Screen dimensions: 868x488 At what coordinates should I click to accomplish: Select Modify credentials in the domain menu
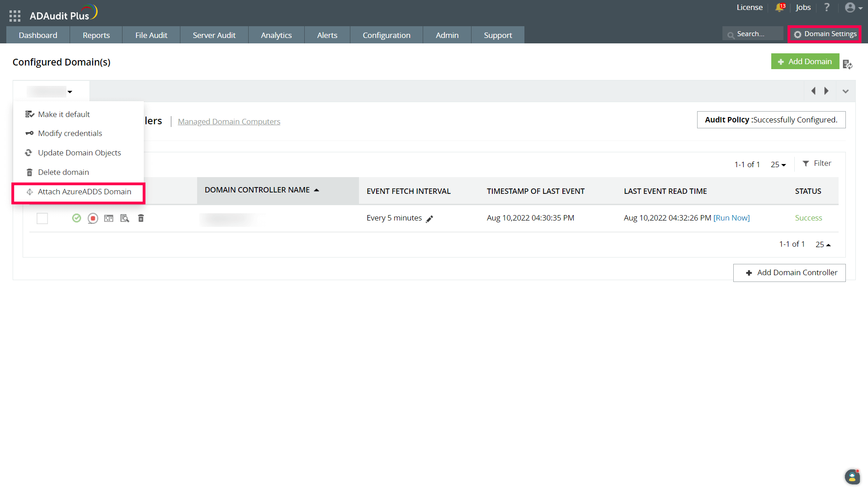70,133
